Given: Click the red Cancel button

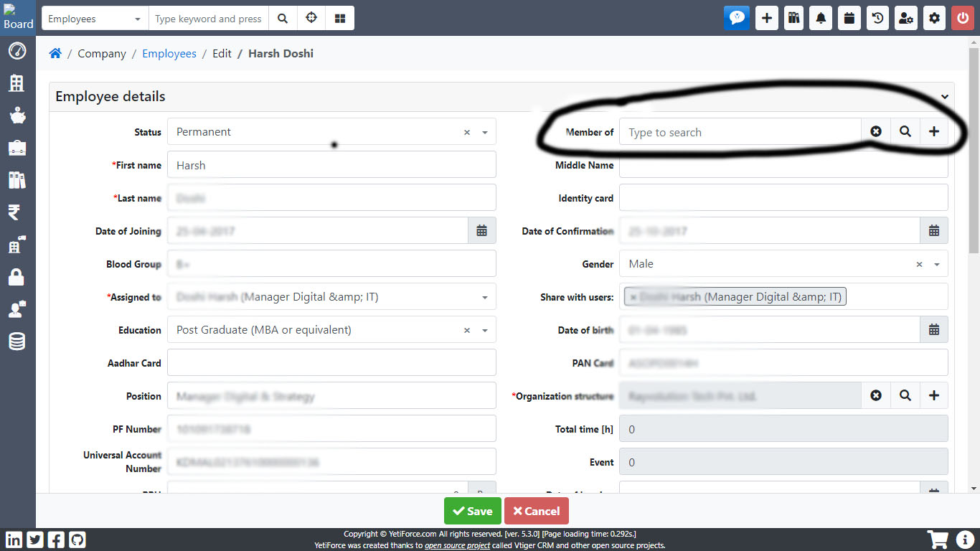Looking at the screenshot, I should tap(537, 511).
